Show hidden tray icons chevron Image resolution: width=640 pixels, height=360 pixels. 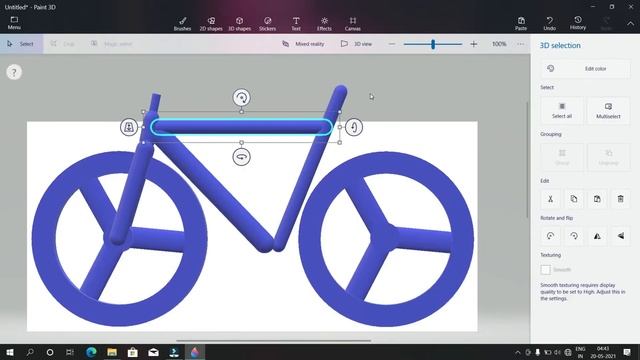point(518,352)
